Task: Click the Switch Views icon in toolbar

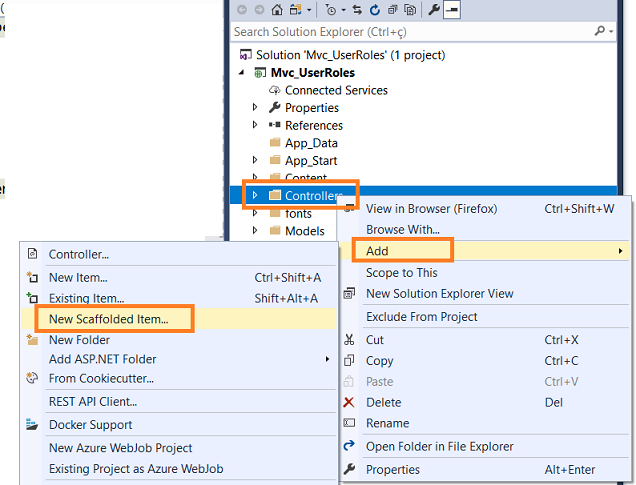Action: coord(295,10)
